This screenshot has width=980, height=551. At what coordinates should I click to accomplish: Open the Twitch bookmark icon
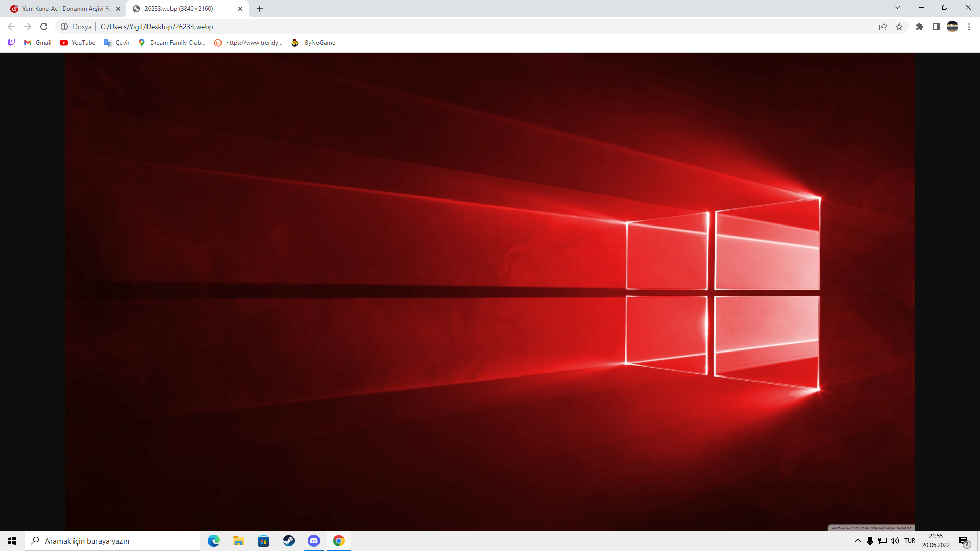coord(11,43)
